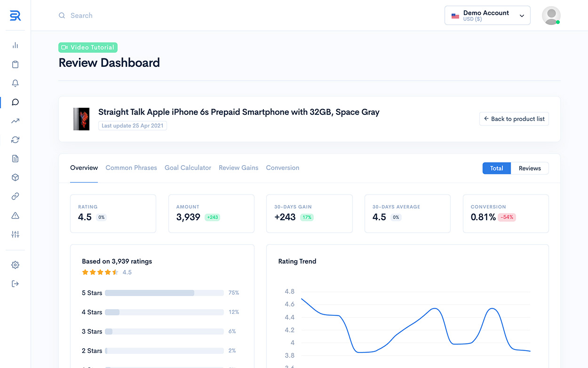Click the 4 Stars progress bar
Image resolution: width=588 pixels, height=368 pixels.
164,312
